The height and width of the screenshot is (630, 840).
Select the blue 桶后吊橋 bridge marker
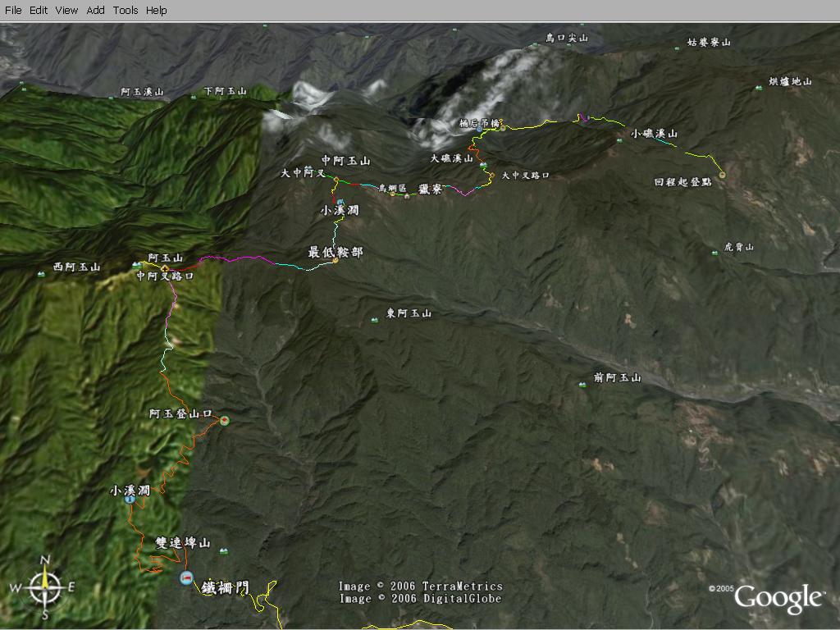pos(479,130)
